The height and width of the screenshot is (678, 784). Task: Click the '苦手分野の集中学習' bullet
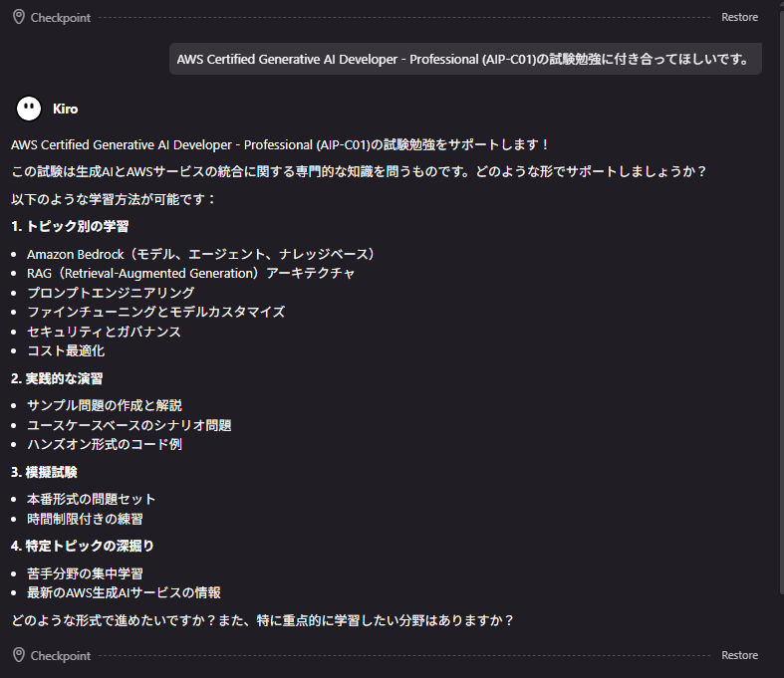click(x=85, y=573)
